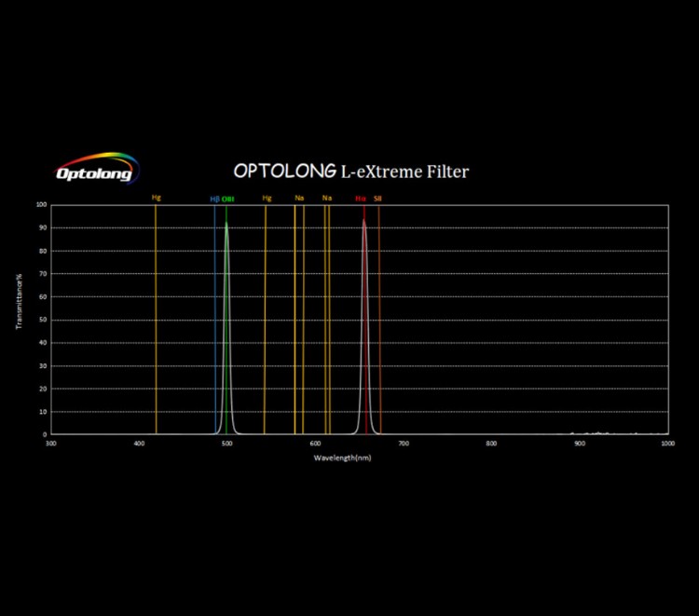Click the red Hα line label
This screenshot has width=699, height=616.
tap(361, 198)
